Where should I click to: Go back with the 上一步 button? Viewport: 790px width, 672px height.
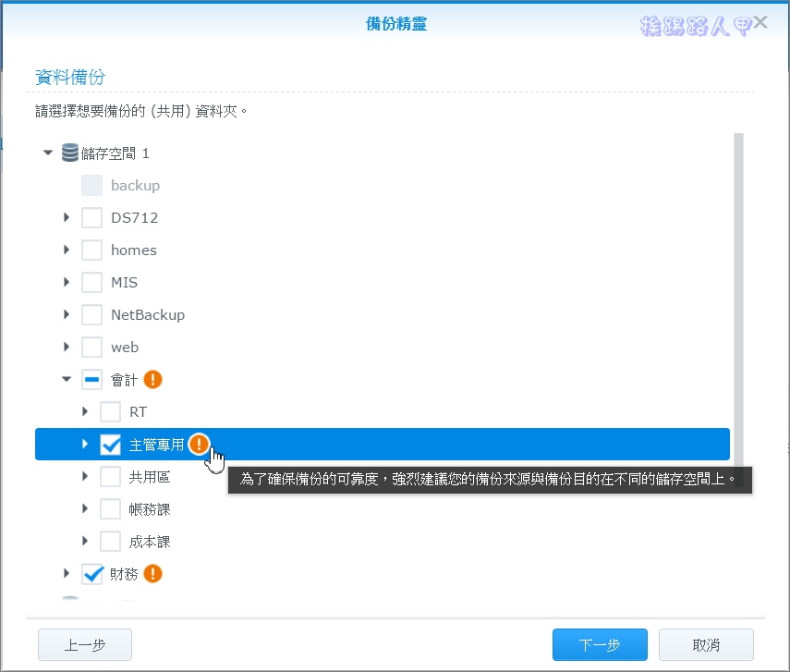pos(85,644)
